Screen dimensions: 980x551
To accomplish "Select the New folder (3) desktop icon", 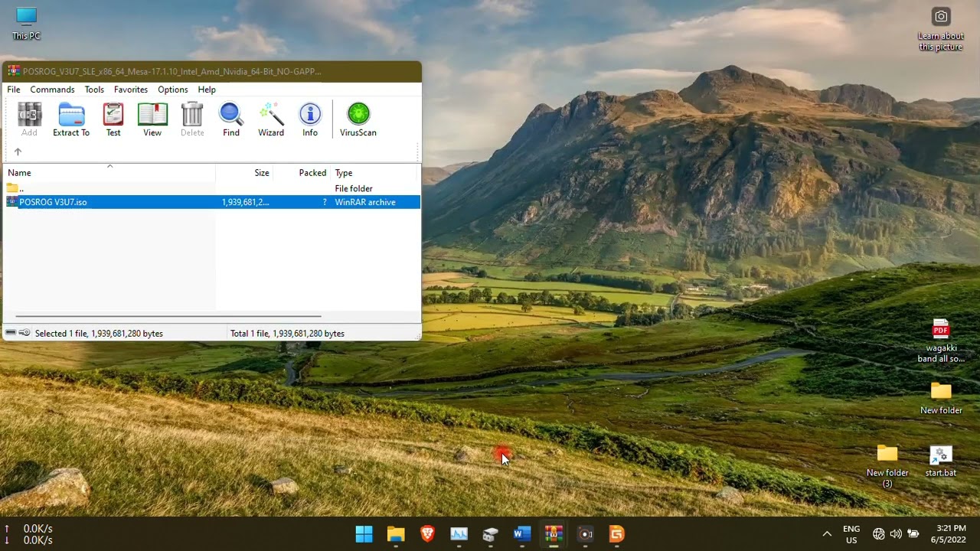I will pyautogui.click(x=887, y=465).
